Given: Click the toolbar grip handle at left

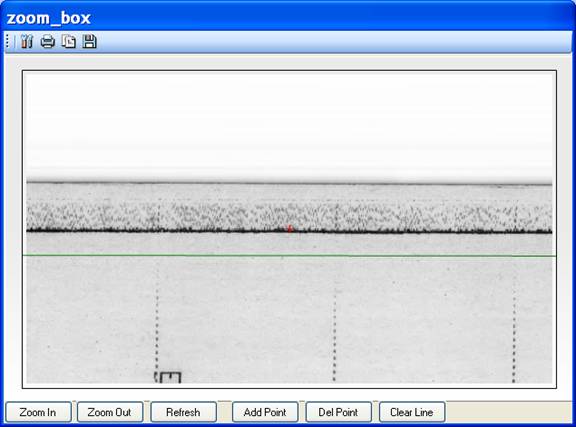Looking at the screenshot, I should pos(8,42).
